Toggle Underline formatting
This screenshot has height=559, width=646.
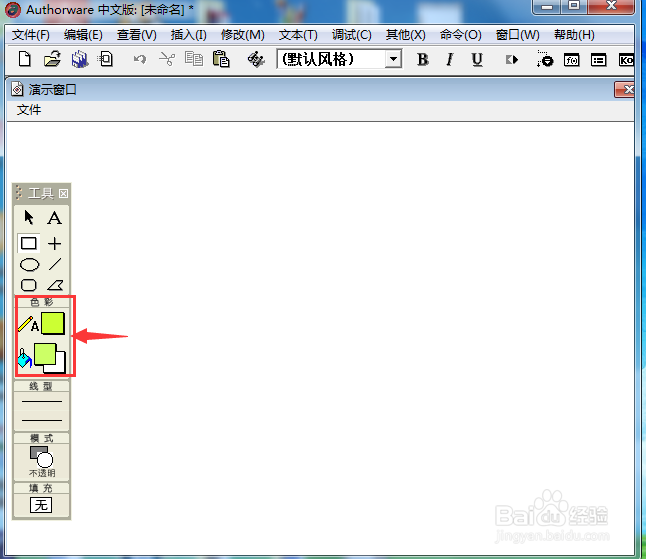click(x=477, y=60)
